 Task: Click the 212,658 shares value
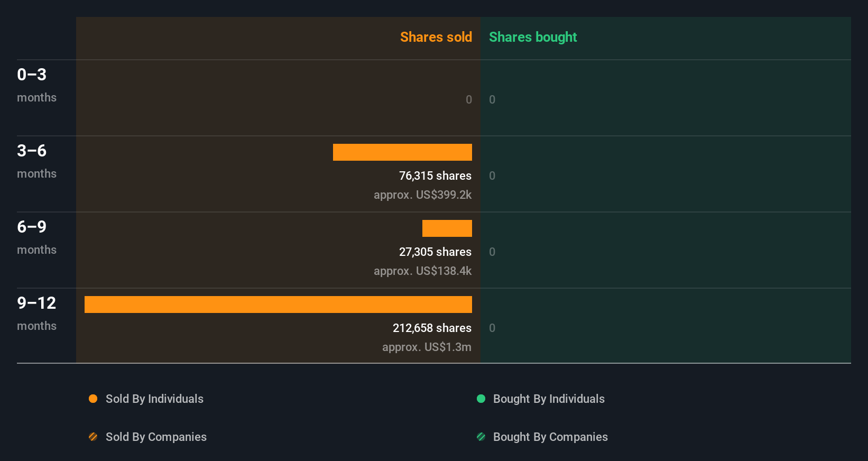tap(432, 328)
